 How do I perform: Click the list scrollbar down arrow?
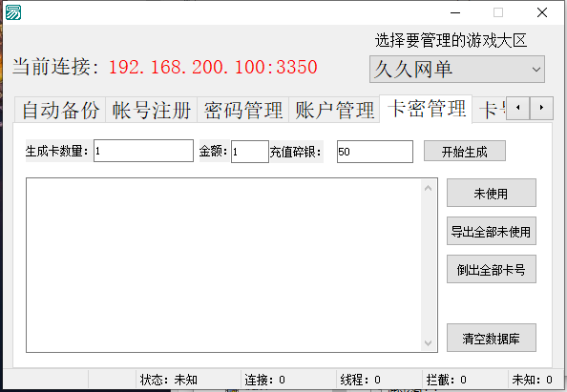(x=429, y=342)
